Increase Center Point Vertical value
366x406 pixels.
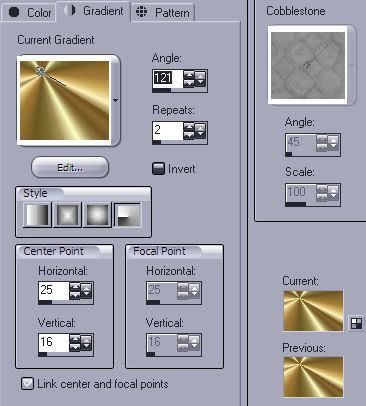pyautogui.click(x=75, y=339)
